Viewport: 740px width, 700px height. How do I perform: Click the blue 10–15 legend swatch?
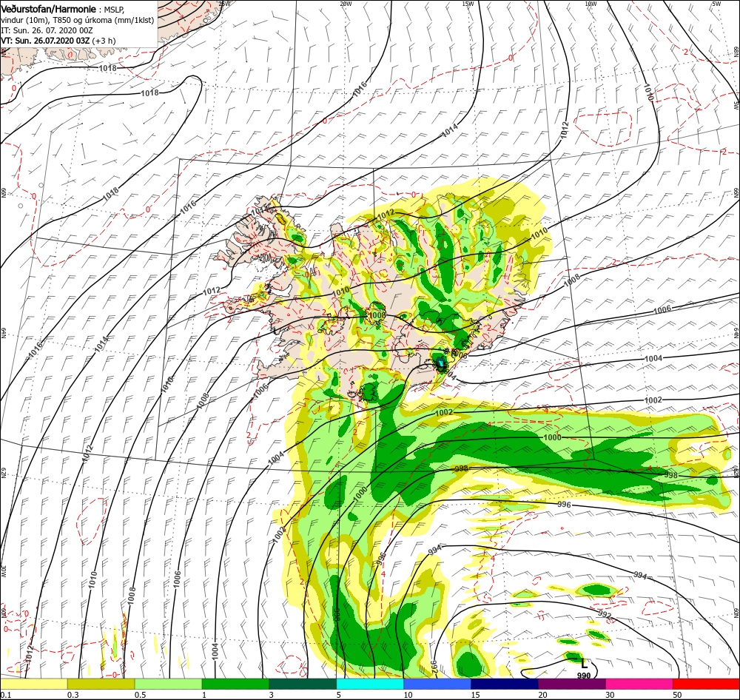tap(437, 684)
